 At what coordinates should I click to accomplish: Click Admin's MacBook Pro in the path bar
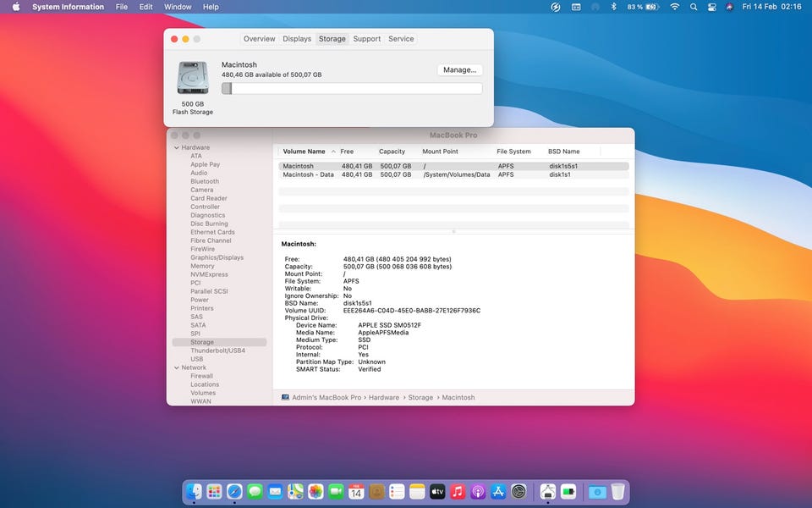pyautogui.click(x=326, y=398)
